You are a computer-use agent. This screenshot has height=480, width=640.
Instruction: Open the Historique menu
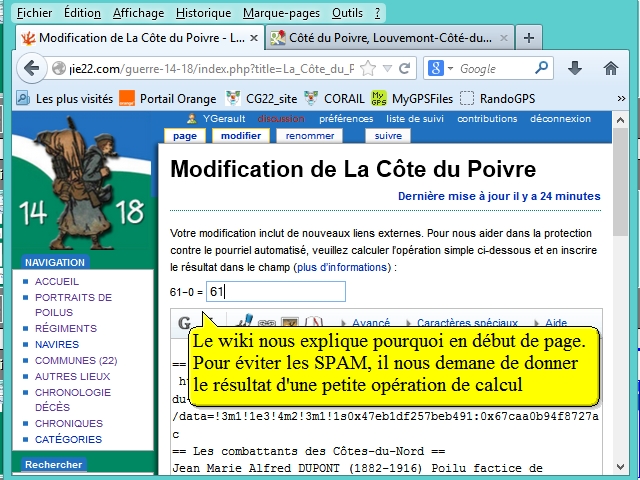203,13
